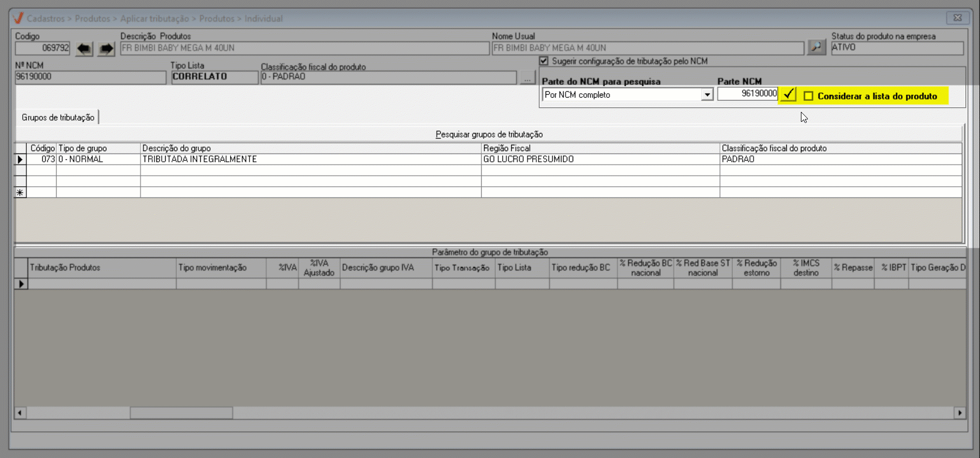Click the %IVA Ajustado column header
This screenshot has width=980, height=458.
tap(319, 268)
